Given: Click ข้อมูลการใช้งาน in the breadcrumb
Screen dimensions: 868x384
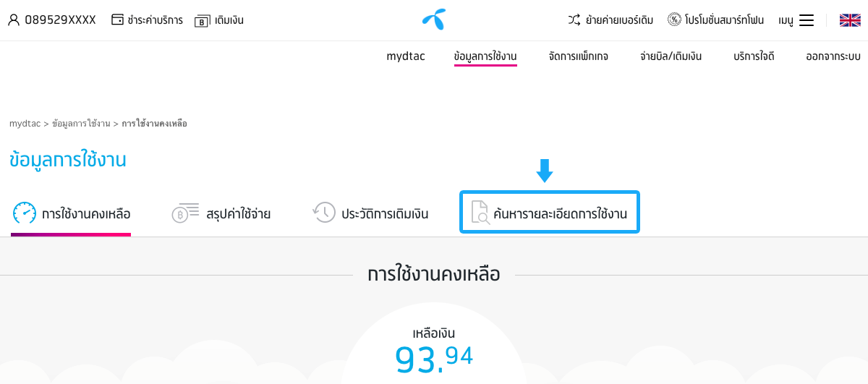Looking at the screenshot, I should coord(81,124).
